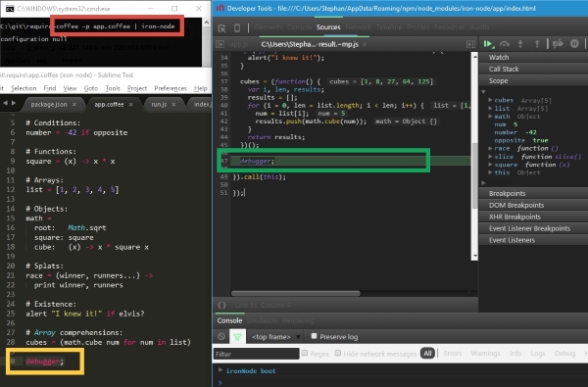Select run.js tab in Sublime Text
588x387 pixels.
pyautogui.click(x=159, y=104)
